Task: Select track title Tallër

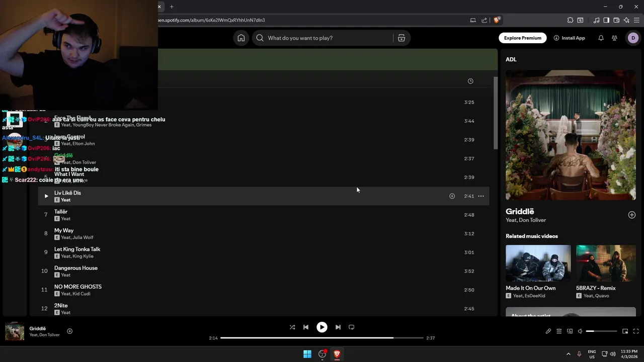Action: (61, 212)
